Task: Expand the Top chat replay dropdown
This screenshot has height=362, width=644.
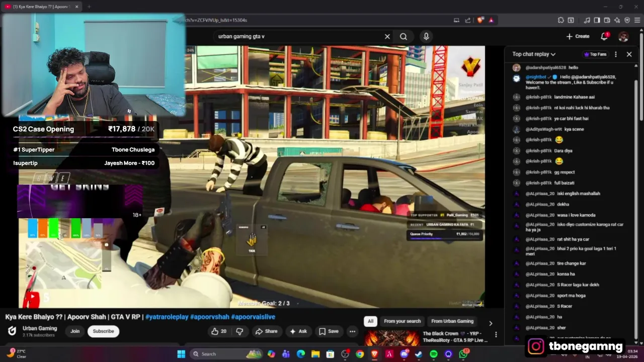Action: (x=534, y=54)
